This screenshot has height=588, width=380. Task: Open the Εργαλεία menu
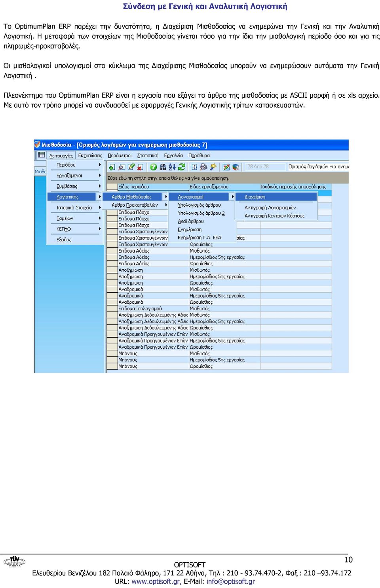click(173, 155)
